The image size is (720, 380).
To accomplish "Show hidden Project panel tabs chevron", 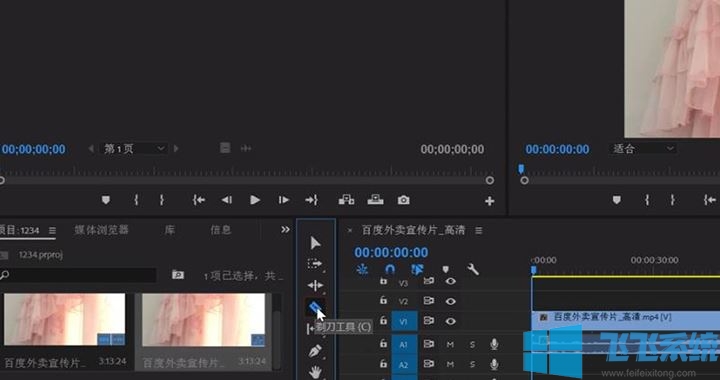I will click(x=286, y=229).
